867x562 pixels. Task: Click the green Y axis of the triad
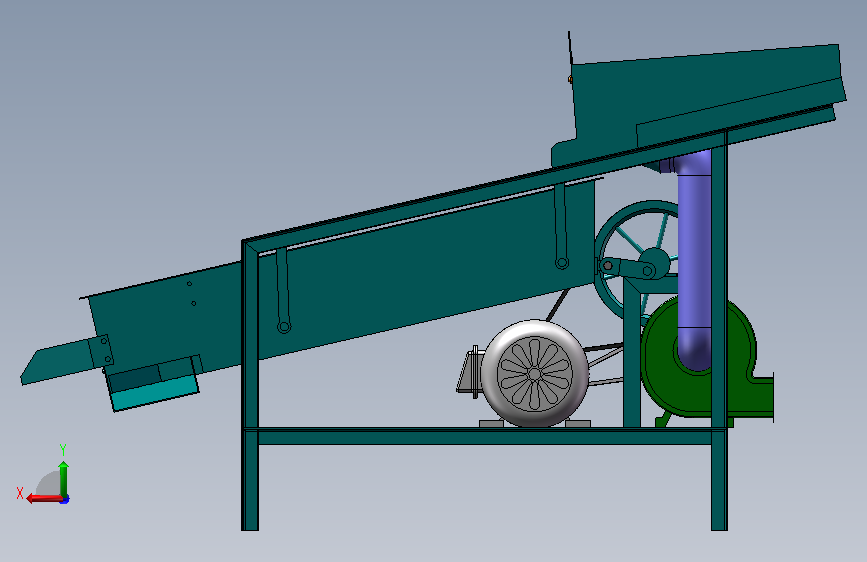[x=64, y=479]
